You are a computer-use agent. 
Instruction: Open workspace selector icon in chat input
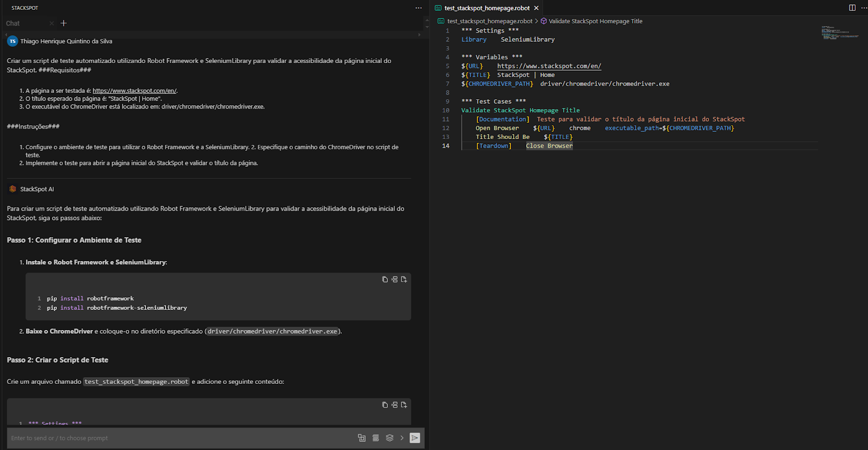tap(362, 438)
